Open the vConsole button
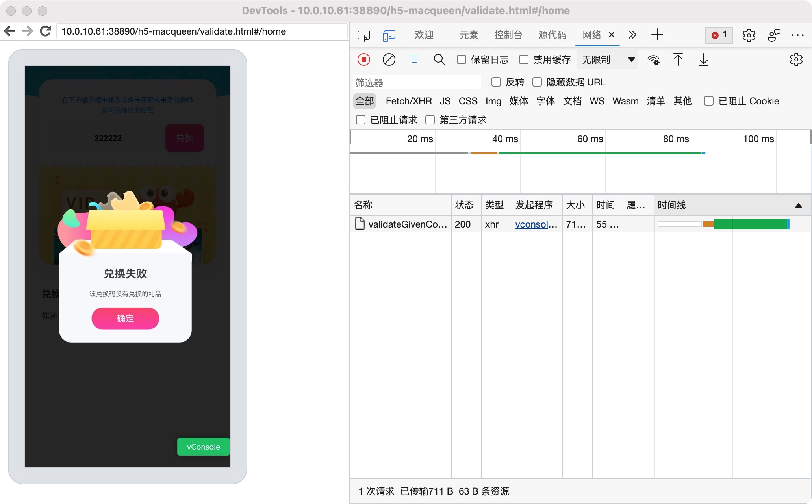 (203, 447)
